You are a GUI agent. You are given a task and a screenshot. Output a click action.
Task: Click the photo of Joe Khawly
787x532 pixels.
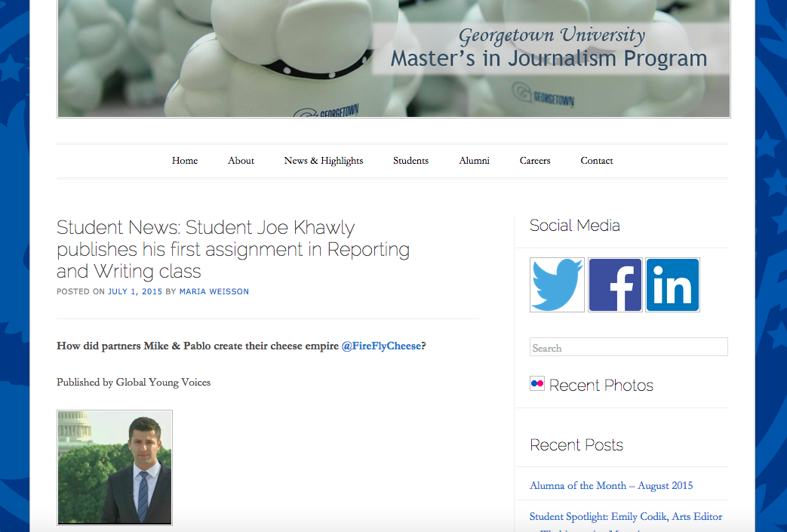coord(114,467)
